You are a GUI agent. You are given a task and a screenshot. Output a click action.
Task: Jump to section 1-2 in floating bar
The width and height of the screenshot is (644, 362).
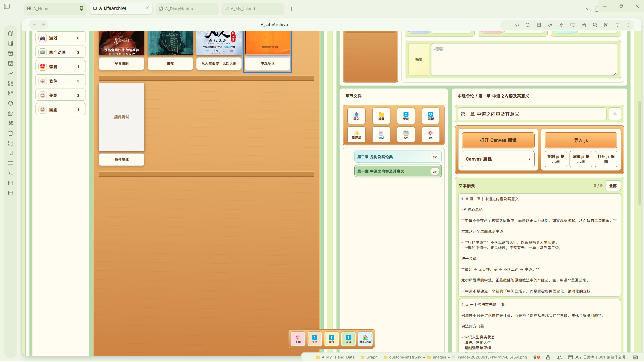tap(315, 339)
